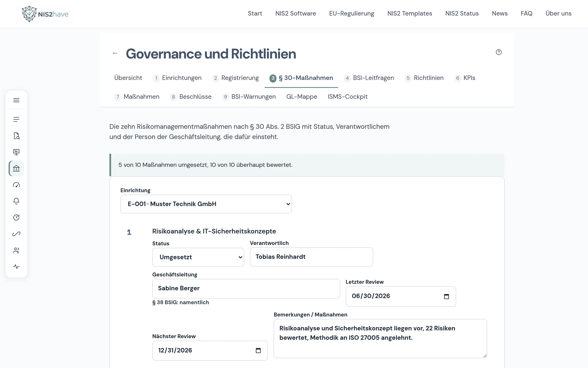The height and width of the screenshot is (368, 588).
Task: Click the back arrow beside Governance title
Action: 115,53
